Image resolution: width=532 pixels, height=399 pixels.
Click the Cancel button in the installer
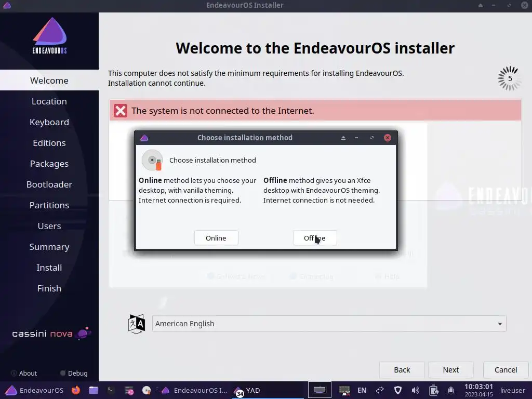pos(506,370)
